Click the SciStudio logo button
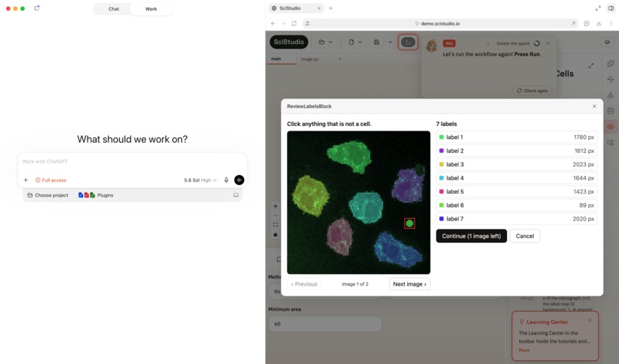This screenshot has width=619, height=364. pos(289,41)
